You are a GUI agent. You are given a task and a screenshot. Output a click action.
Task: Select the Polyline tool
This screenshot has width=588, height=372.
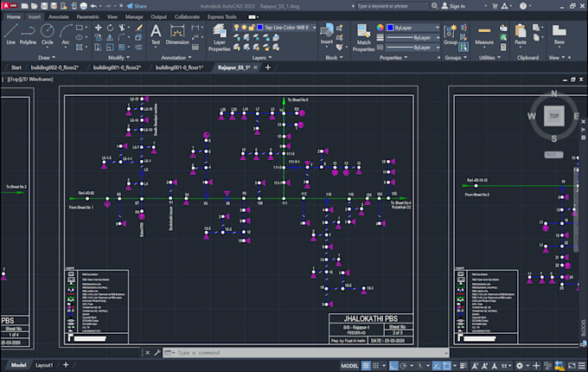pos(29,34)
